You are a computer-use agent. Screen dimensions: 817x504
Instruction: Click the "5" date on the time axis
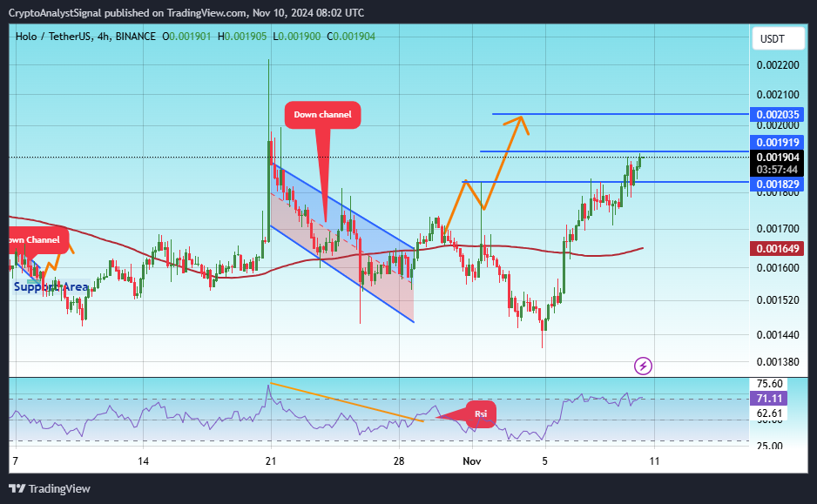tap(545, 460)
